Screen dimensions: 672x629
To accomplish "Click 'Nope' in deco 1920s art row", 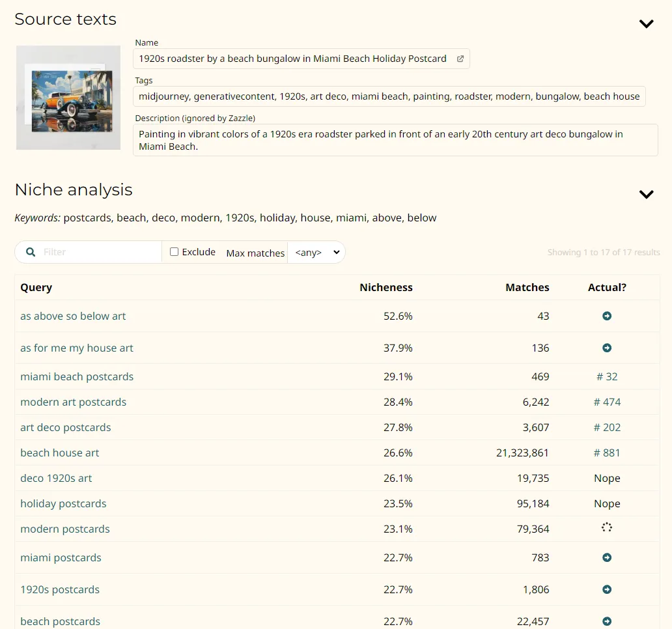I will point(607,478).
